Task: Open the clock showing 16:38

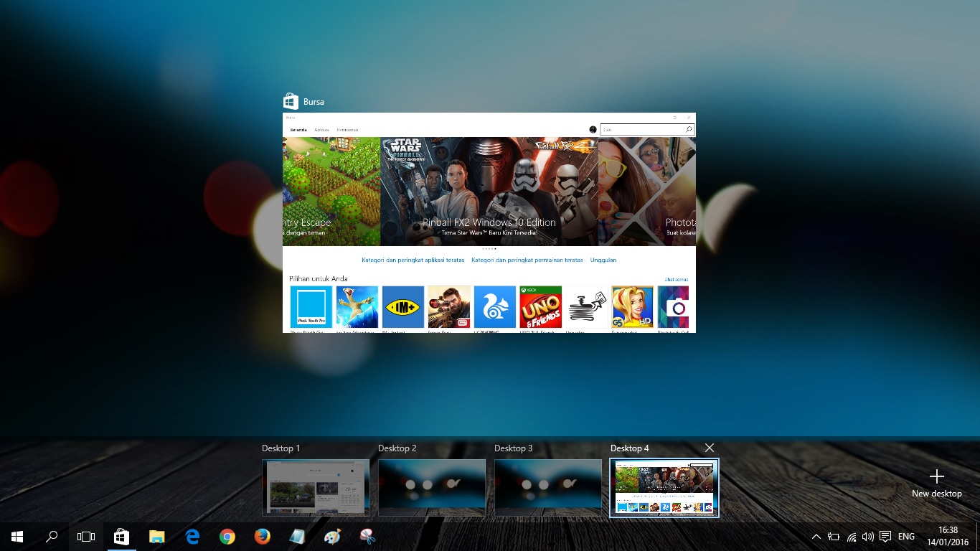Action: (948, 537)
